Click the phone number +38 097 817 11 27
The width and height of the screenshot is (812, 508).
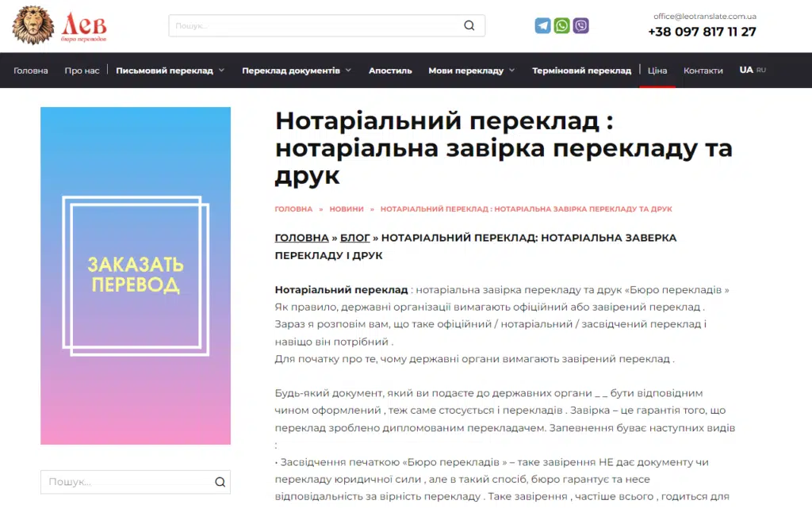click(x=703, y=32)
